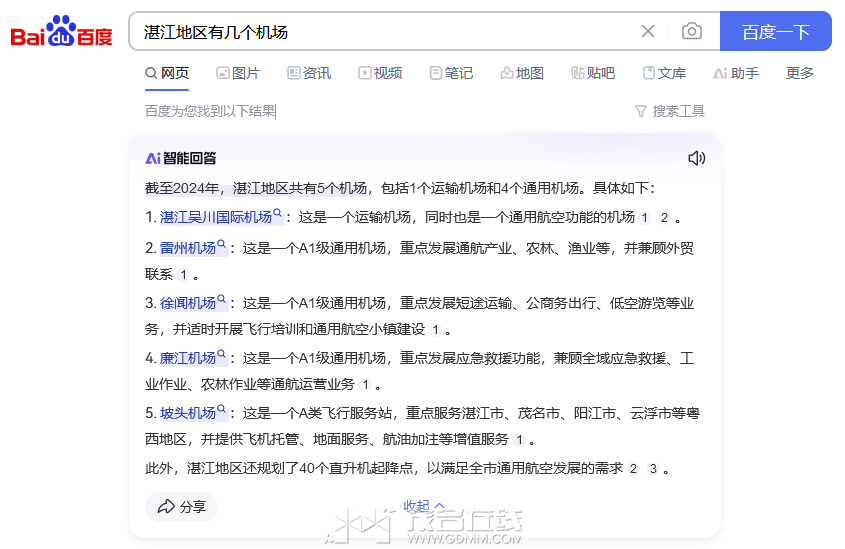This screenshot has width=845, height=549.
Task: Click the search icon beside 徐闻机场
Action: click(221, 298)
